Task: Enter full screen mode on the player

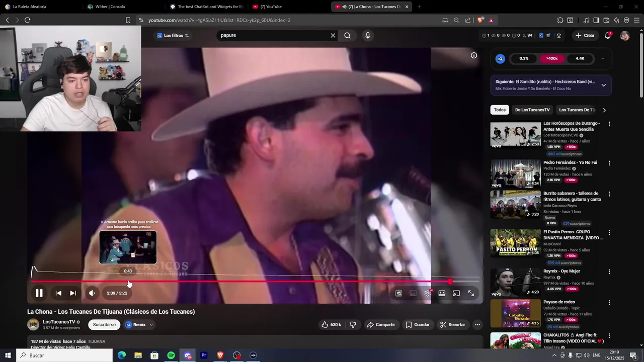Action: coord(471,293)
